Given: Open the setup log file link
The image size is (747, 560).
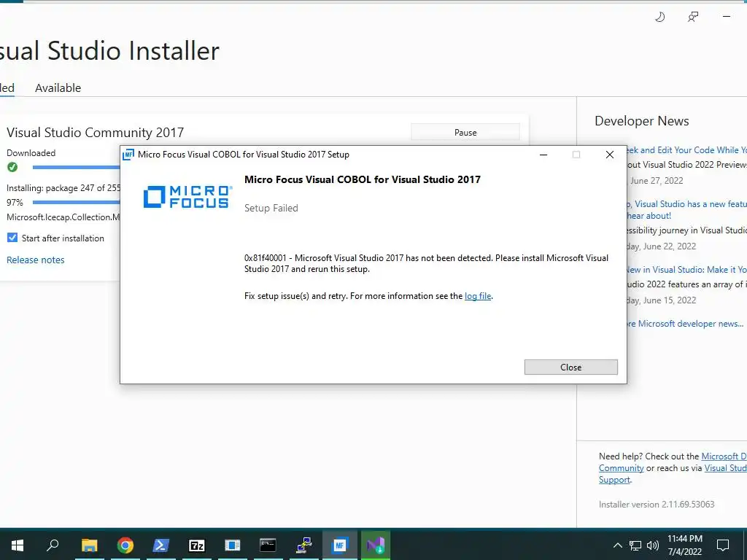Looking at the screenshot, I should 478,296.
